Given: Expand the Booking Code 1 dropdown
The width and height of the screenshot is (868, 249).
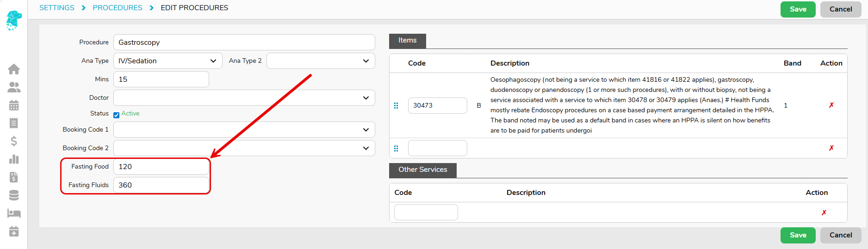Looking at the screenshot, I should (244, 130).
